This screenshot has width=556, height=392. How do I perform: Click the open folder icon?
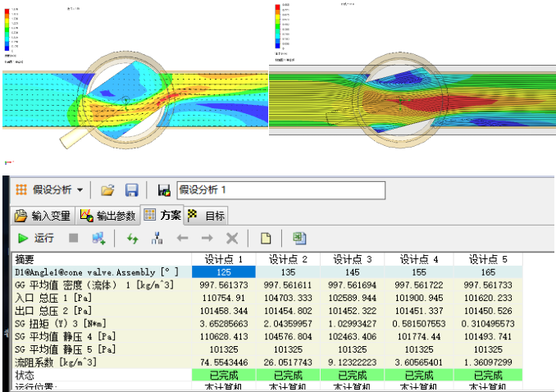107,190
